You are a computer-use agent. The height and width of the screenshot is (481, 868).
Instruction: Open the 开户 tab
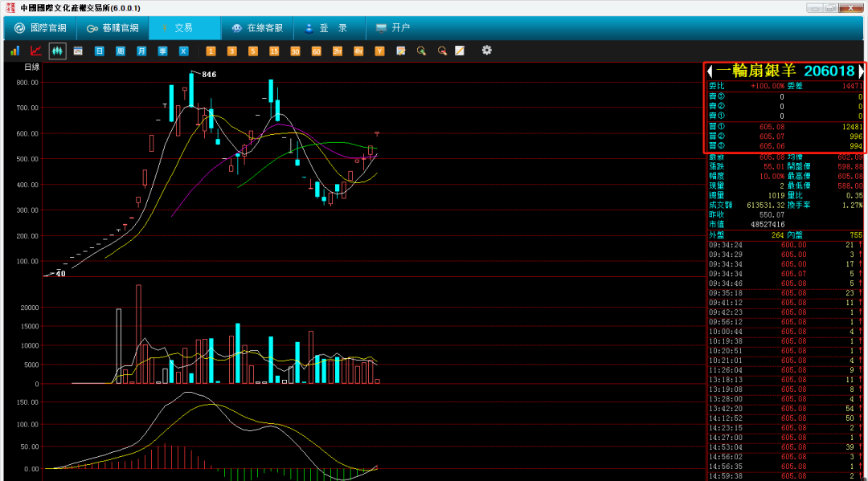(x=392, y=27)
